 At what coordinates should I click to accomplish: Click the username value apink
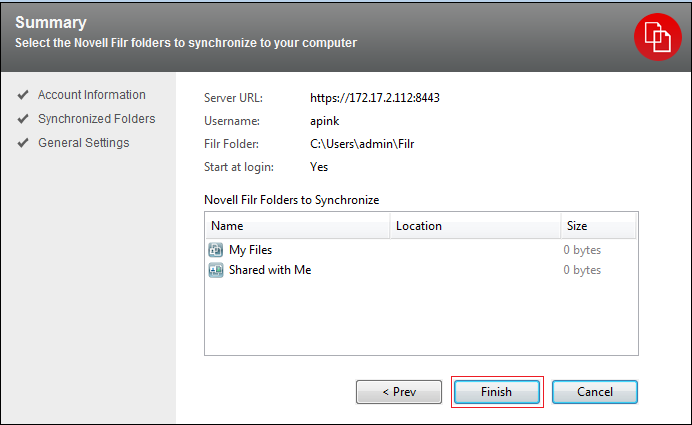point(326,121)
